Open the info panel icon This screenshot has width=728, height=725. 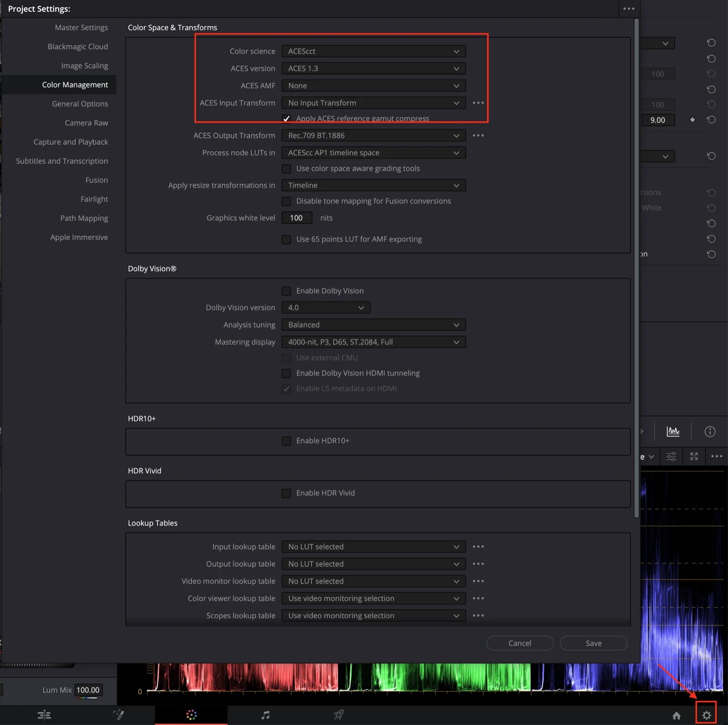click(710, 431)
